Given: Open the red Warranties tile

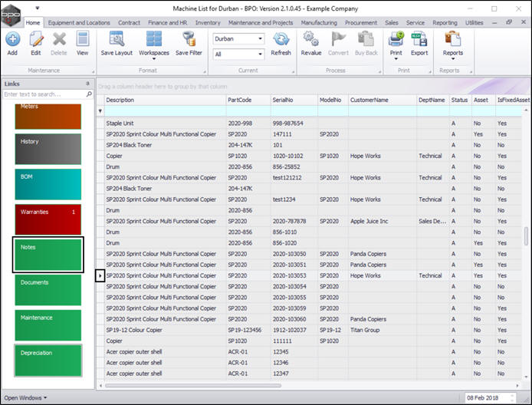Looking at the screenshot, I should (x=48, y=219).
